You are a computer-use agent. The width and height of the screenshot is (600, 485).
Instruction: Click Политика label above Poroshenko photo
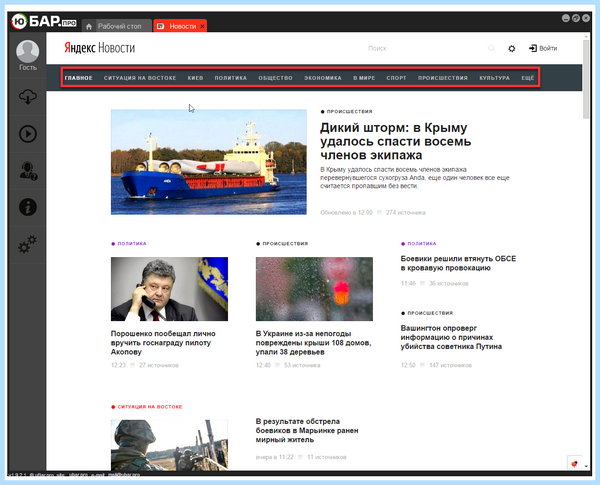click(132, 243)
